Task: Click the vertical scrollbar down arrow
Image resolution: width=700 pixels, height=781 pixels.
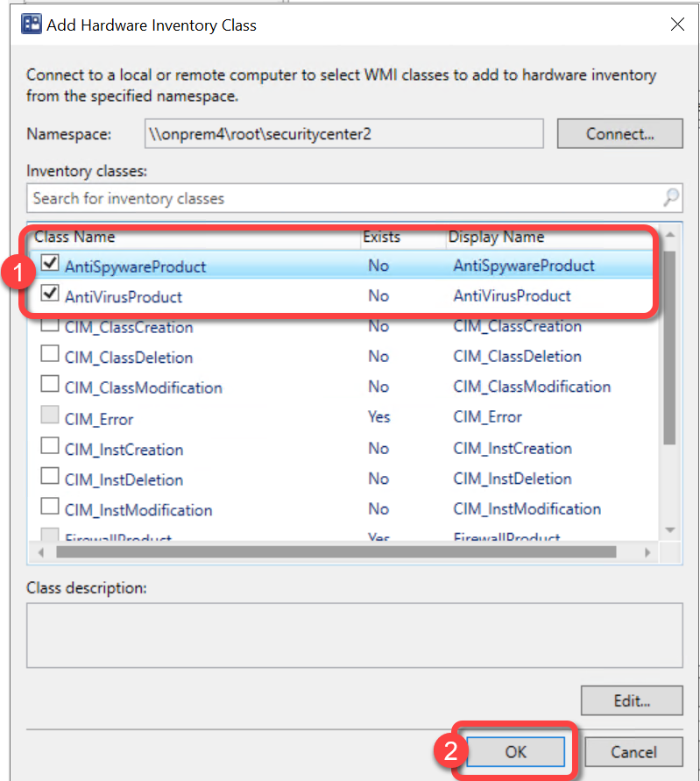Action: 670,530
